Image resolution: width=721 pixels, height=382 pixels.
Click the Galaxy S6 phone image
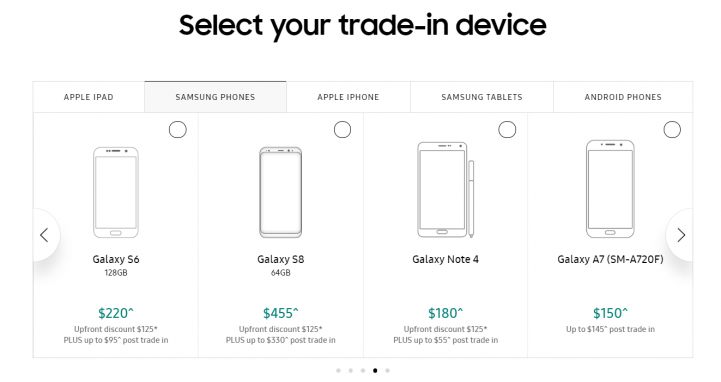click(x=116, y=192)
